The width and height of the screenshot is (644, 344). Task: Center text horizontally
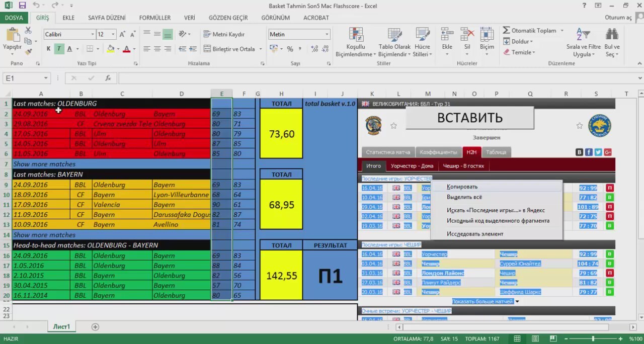(157, 49)
